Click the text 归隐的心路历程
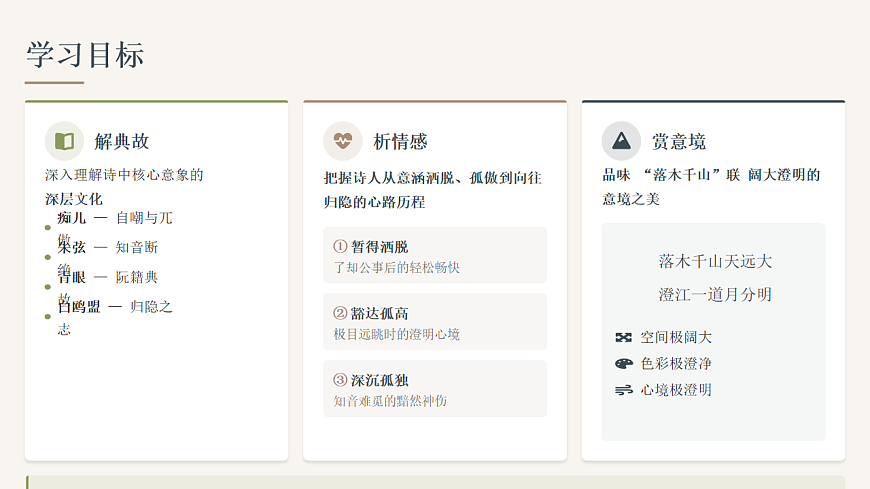This screenshot has width=870, height=489. point(375,202)
